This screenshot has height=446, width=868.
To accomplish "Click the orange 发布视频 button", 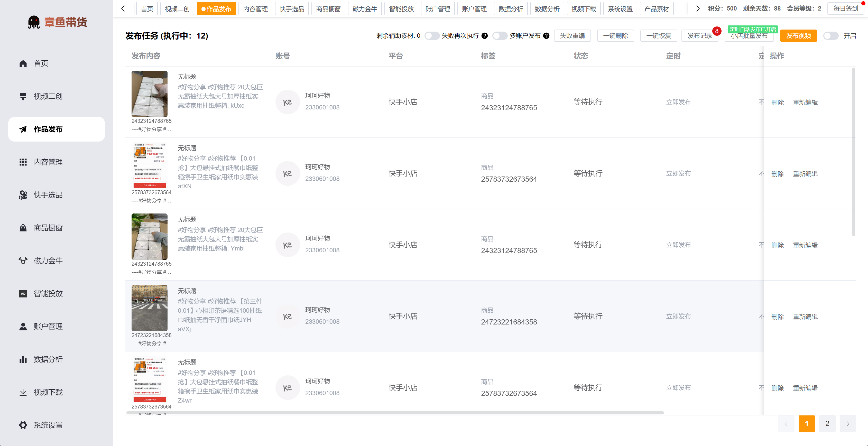I will coord(798,36).
